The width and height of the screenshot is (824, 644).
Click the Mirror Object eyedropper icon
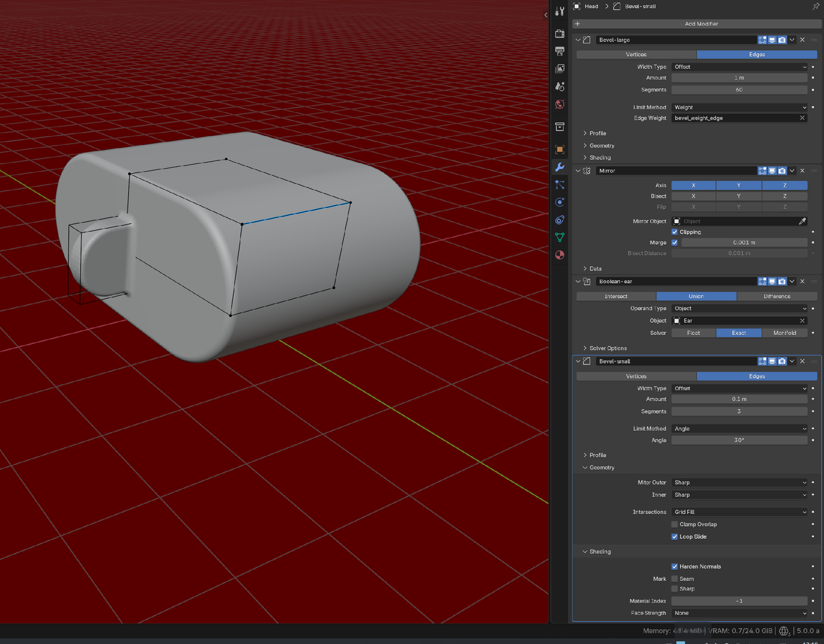pos(802,221)
